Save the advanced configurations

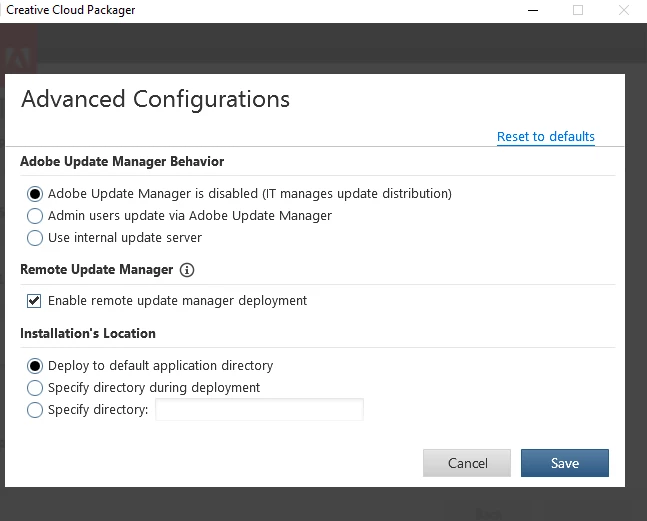click(564, 463)
